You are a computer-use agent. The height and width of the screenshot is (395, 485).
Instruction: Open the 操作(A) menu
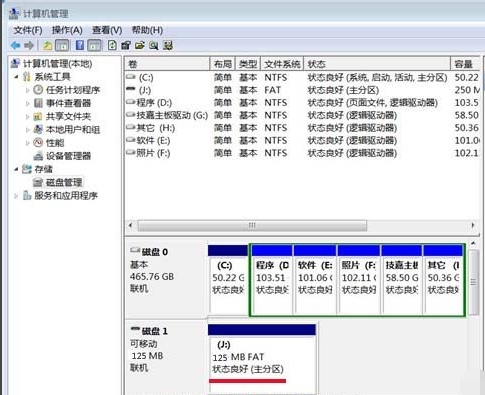point(67,30)
